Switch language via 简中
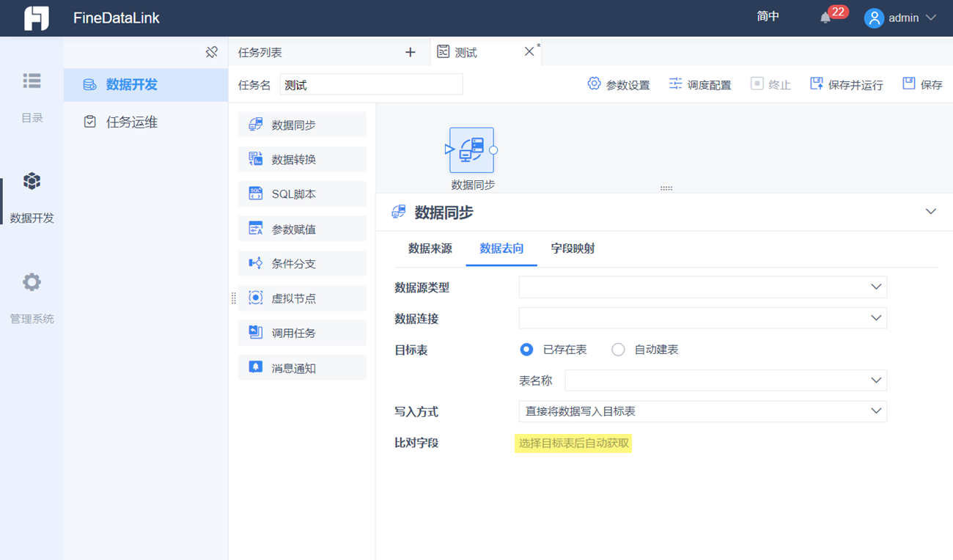Image resolution: width=953 pixels, height=560 pixels. 768,17
